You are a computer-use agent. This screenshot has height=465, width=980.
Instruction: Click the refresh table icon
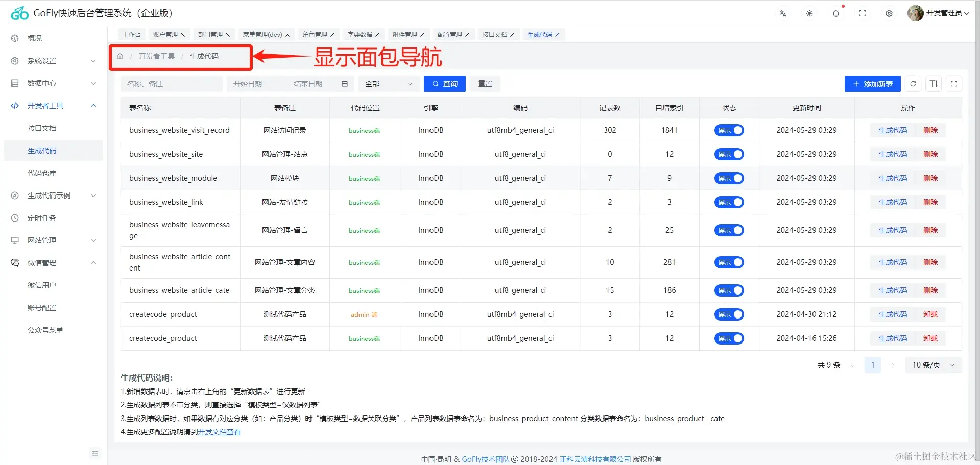click(x=913, y=84)
